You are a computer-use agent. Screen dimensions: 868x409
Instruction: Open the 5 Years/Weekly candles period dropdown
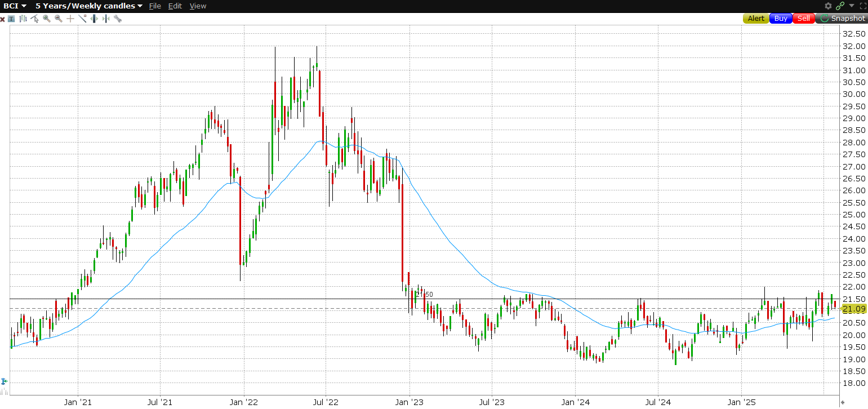point(89,6)
